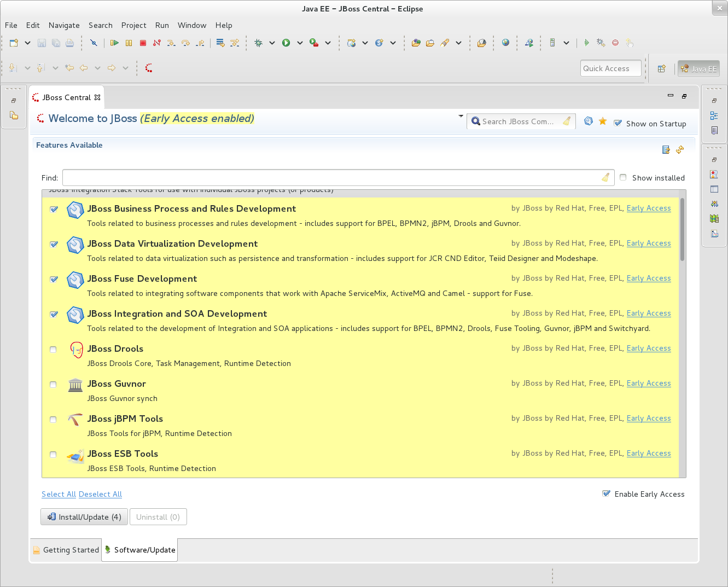The height and width of the screenshot is (587, 728).
Task: Toggle Enable Early Access checkbox
Action: point(606,493)
